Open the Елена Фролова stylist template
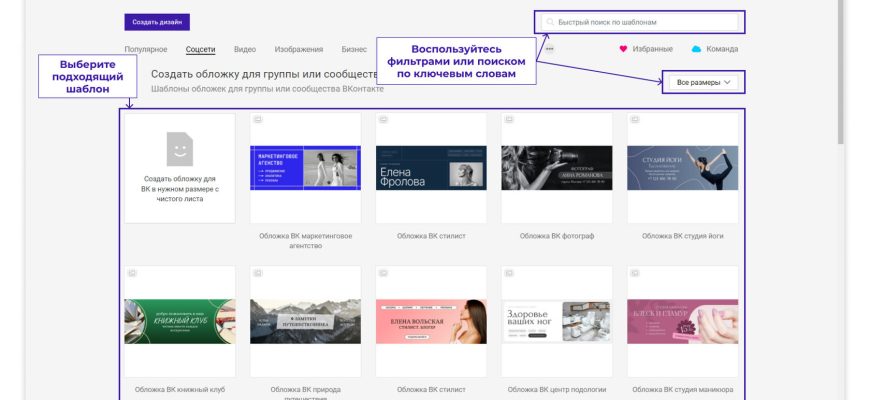The height and width of the screenshot is (400, 870). 431,168
